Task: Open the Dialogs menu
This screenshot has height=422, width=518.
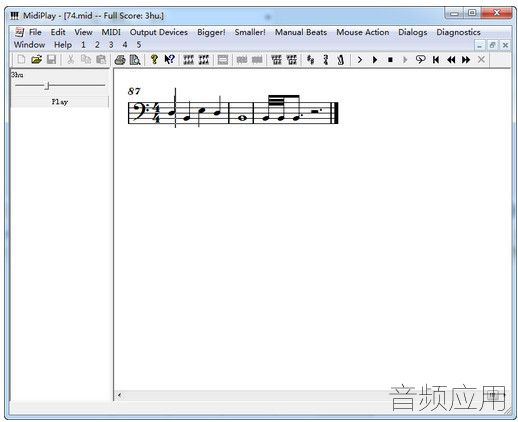Action: click(x=413, y=32)
